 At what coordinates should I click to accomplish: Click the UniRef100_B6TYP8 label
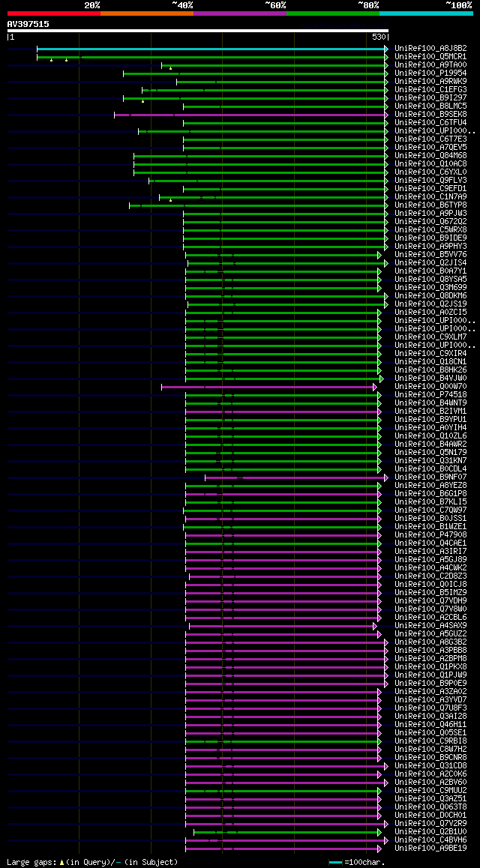[x=430, y=205]
